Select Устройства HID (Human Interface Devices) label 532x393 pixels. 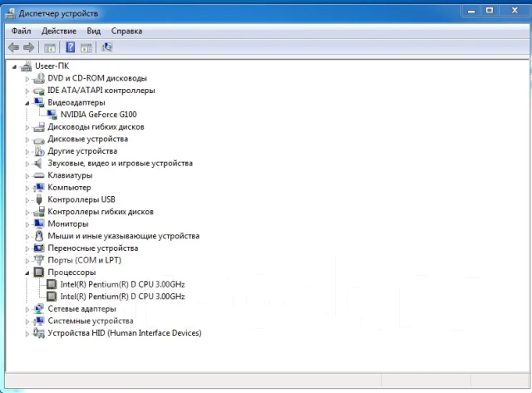click(125, 333)
